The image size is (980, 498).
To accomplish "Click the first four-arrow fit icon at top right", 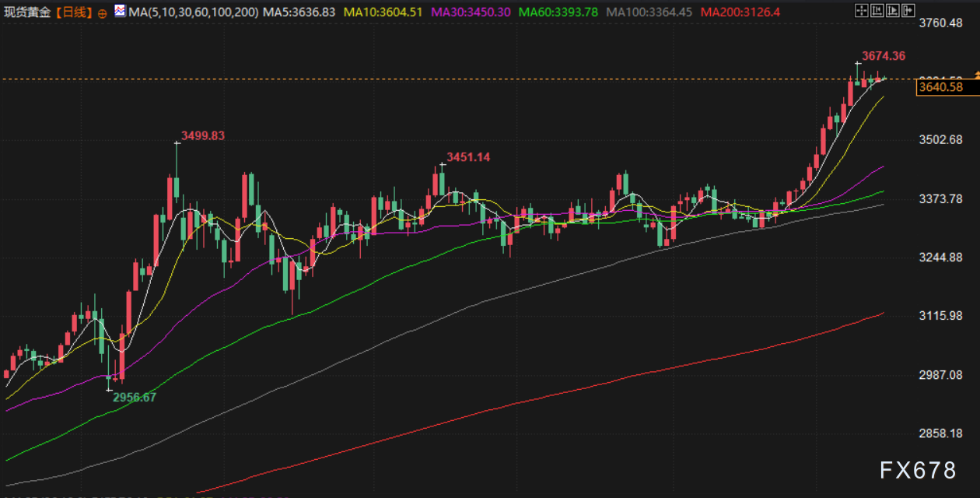I will 860,11.
